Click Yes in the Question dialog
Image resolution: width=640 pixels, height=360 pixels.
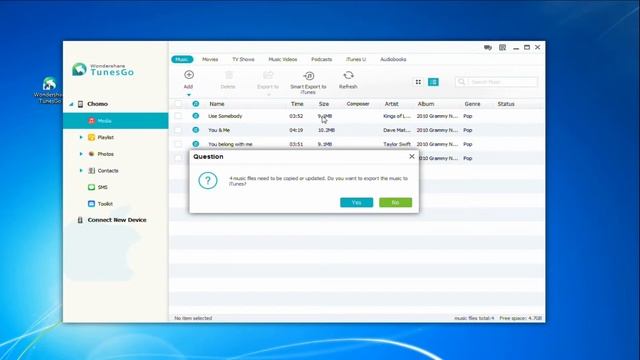coord(356,202)
